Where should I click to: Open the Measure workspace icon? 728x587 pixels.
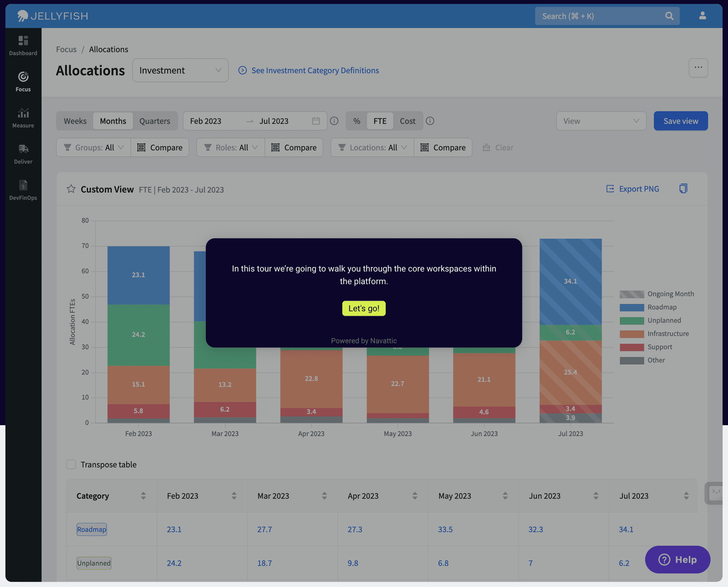pos(23,113)
